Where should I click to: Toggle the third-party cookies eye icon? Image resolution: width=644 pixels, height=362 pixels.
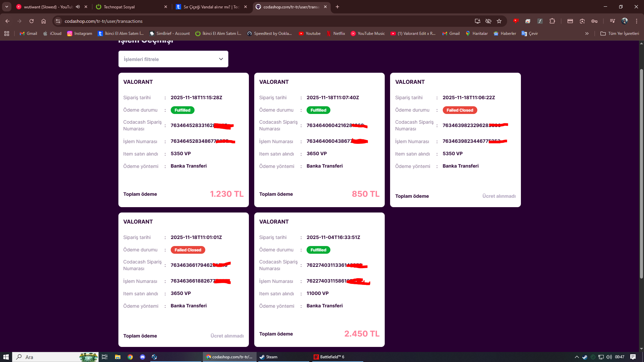coord(488,21)
